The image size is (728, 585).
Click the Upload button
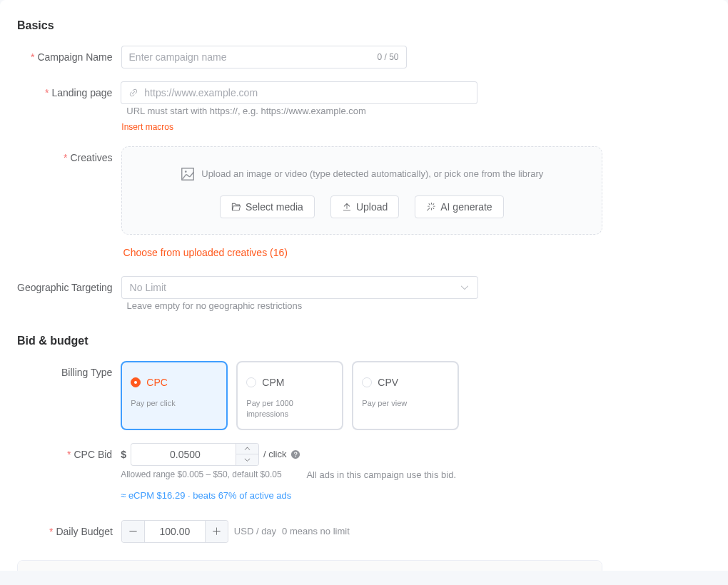click(x=365, y=207)
